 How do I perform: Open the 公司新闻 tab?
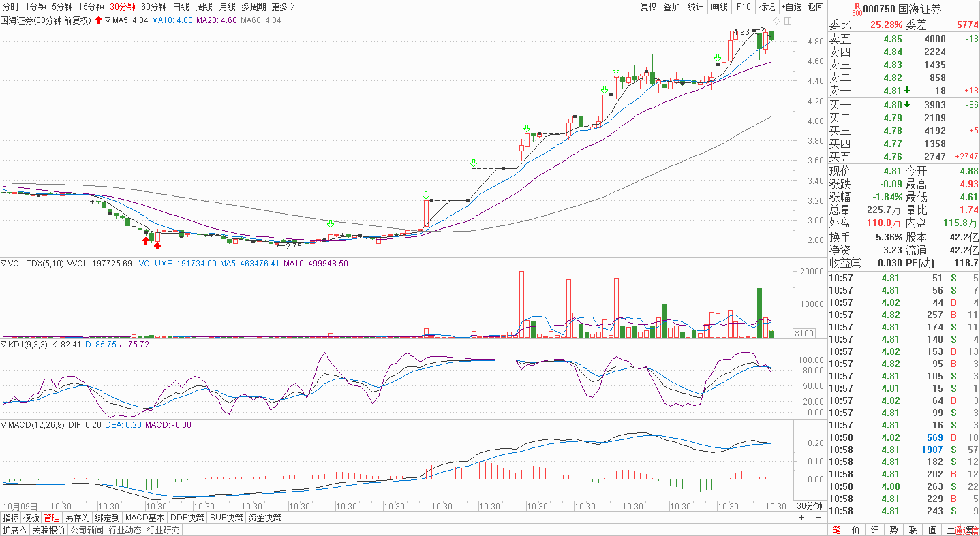87,530
